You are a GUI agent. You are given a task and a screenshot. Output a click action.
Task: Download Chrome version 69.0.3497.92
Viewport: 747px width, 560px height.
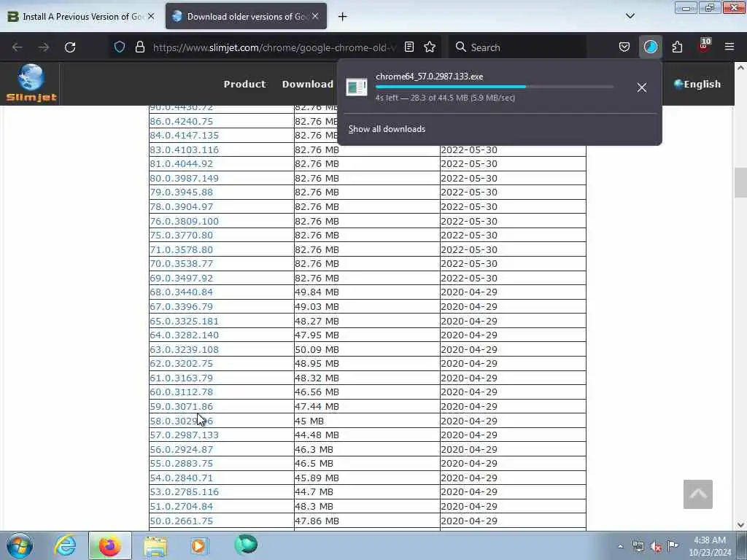[181, 278]
